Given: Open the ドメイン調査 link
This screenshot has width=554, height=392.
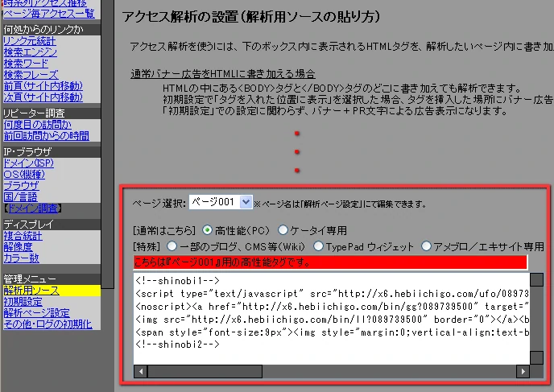Looking at the screenshot, I should (33, 208).
